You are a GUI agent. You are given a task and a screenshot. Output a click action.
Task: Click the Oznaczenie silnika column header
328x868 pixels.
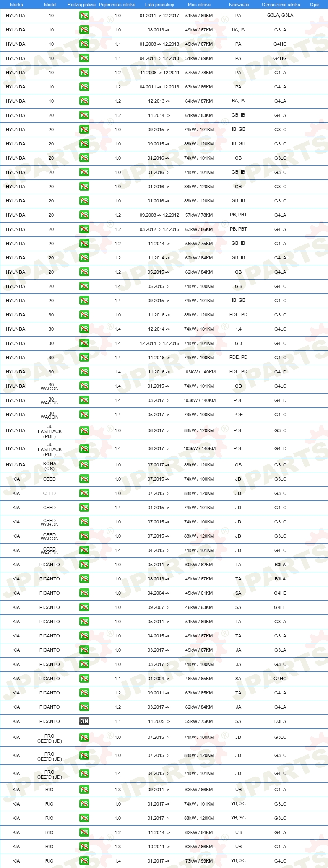point(281,5)
